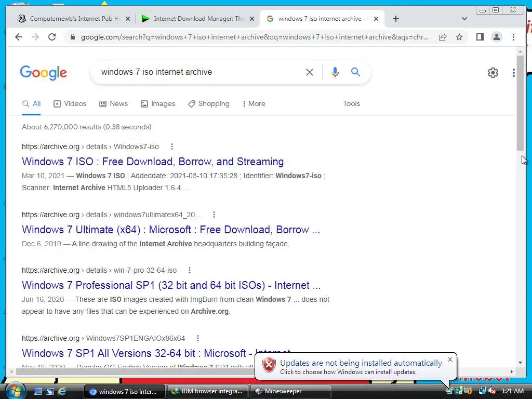Select the Videos search tab
Viewport: 532px width, 399px height.
click(70, 104)
